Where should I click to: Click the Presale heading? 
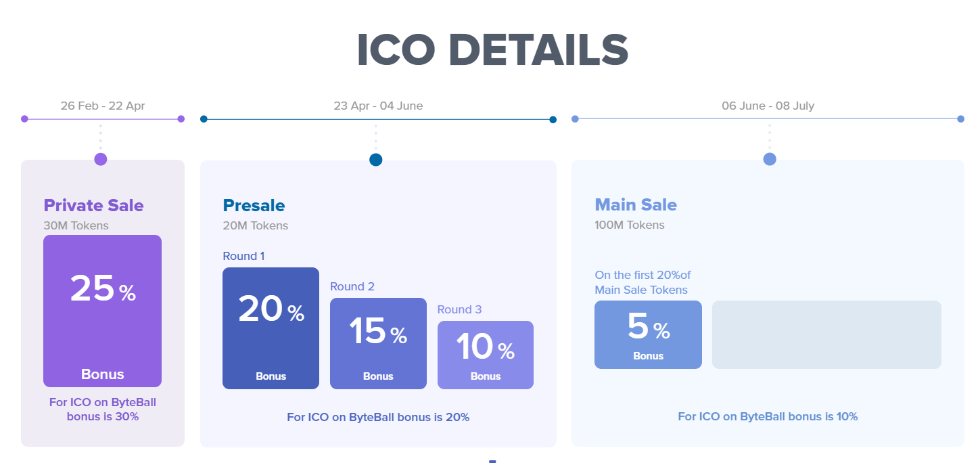(x=254, y=205)
